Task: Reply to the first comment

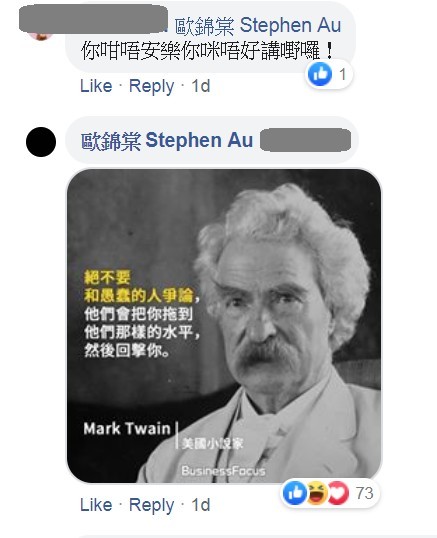Action: pyautogui.click(x=151, y=86)
